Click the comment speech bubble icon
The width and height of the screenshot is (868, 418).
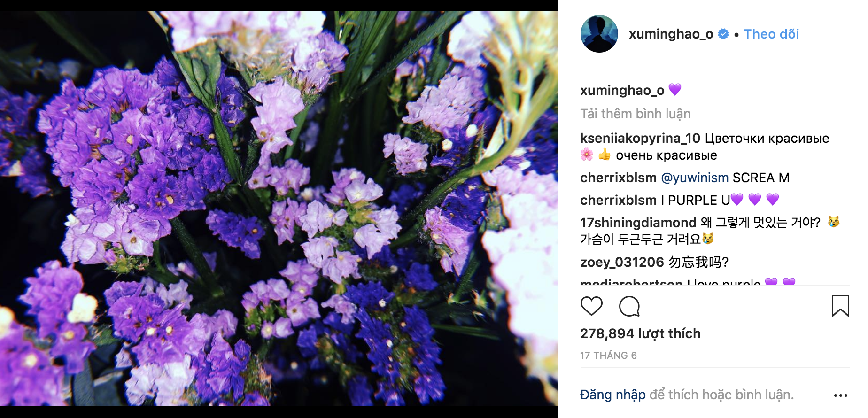[629, 306]
